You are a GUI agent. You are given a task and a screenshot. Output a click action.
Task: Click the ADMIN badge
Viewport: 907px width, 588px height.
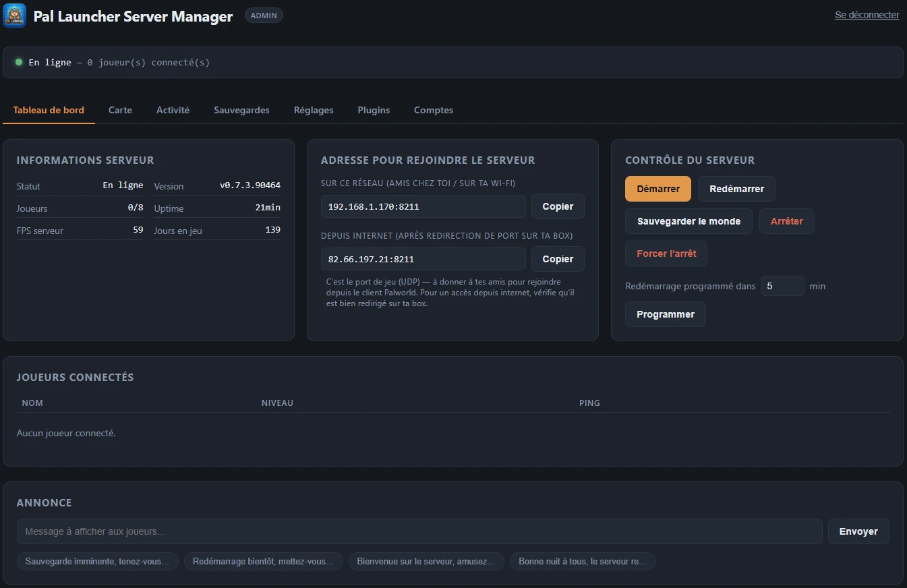(x=264, y=16)
